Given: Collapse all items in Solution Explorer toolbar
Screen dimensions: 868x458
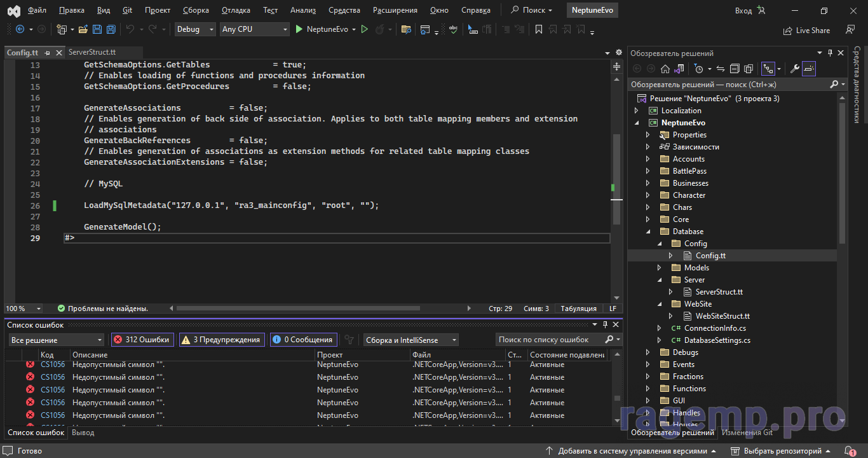Looking at the screenshot, I should click(735, 69).
